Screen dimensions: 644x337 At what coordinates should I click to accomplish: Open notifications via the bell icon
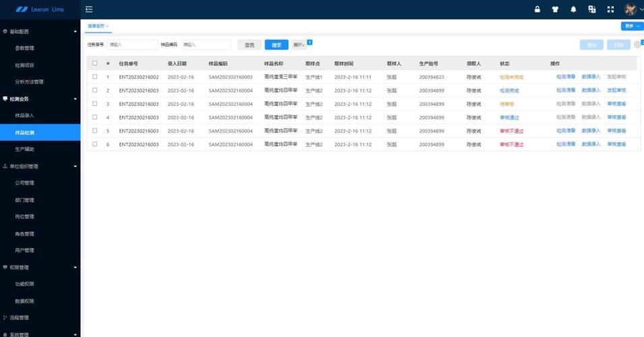point(573,9)
